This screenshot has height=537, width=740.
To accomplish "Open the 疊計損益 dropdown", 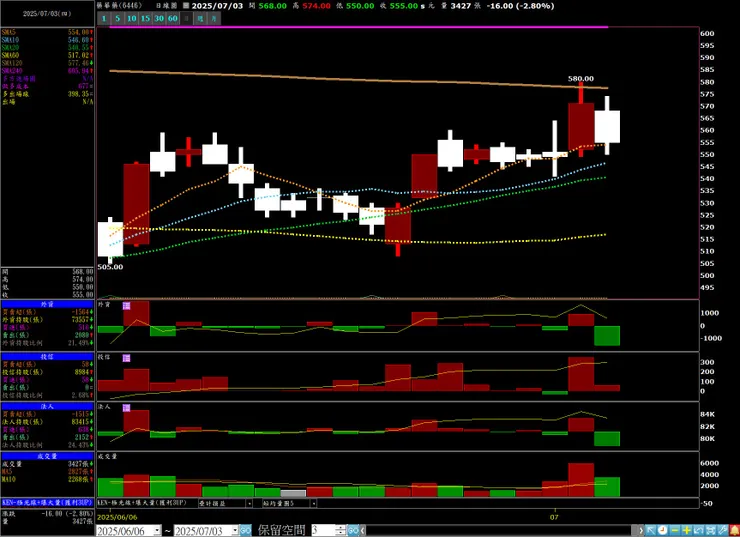I will (x=249, y=503).
